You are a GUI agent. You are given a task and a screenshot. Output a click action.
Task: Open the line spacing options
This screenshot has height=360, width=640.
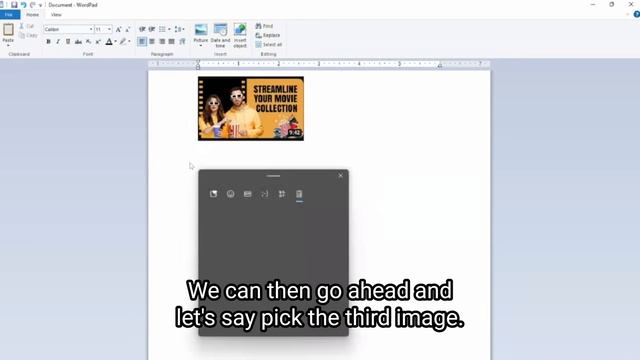[x=179, y=29]
